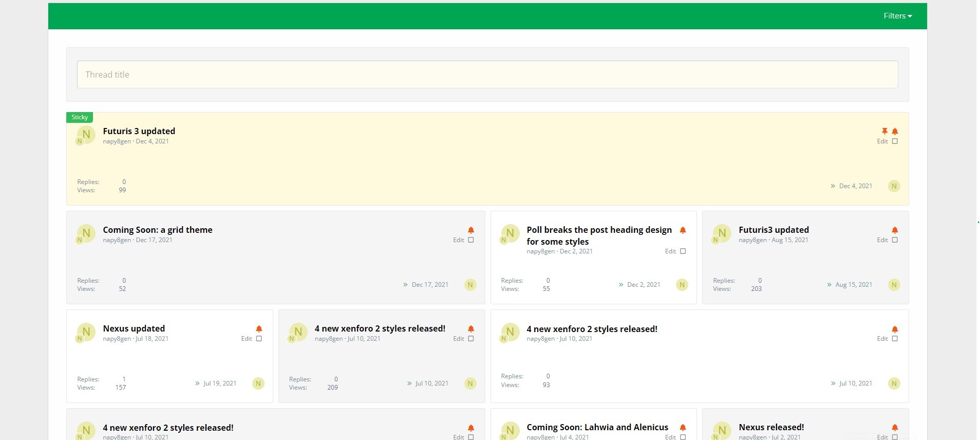Open Coming Soon: a grid theme thread
The image size is (980, 440).
tap(158, 230)
